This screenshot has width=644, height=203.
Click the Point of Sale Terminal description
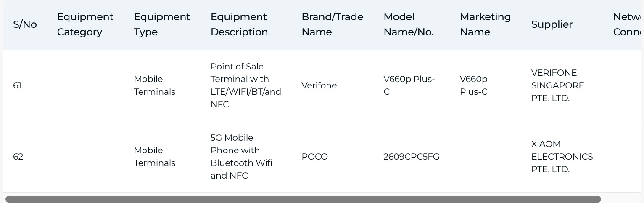point(246,85)
